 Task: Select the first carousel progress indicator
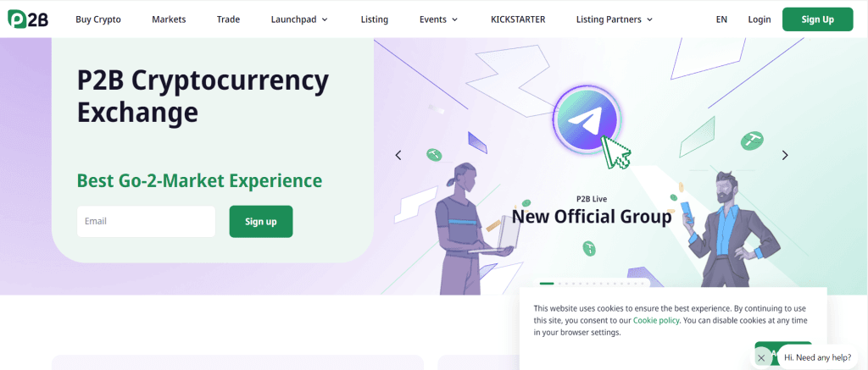547,284
